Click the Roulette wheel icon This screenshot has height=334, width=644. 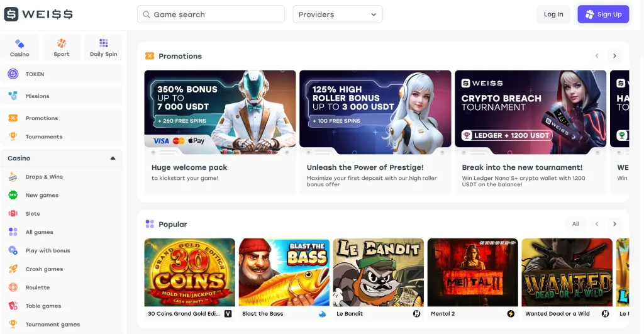[x=13, y=287]
